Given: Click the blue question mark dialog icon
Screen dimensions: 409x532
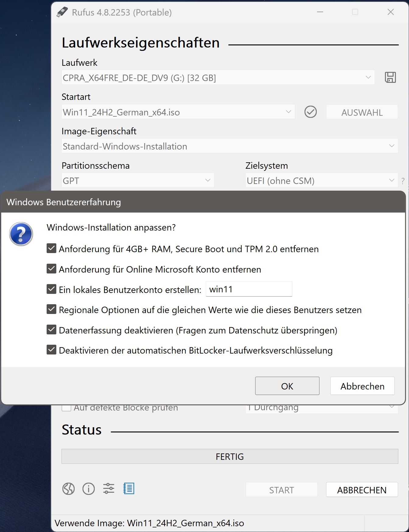Looking at the screenshot, I should [x=21, y=234].
